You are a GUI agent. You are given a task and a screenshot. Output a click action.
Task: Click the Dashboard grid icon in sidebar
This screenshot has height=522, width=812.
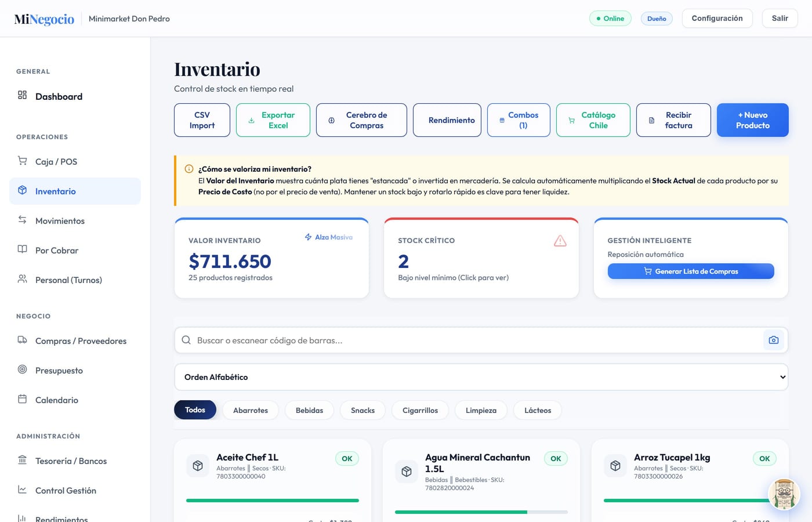[22, 95]
